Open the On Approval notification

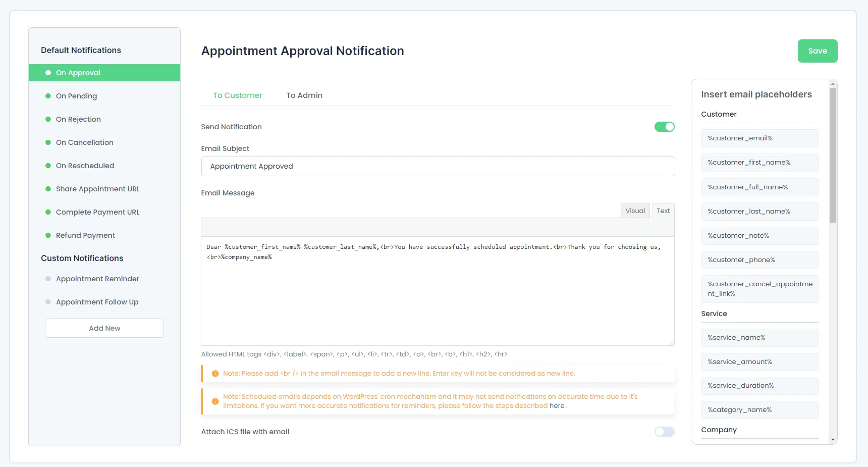pos(104,73)
